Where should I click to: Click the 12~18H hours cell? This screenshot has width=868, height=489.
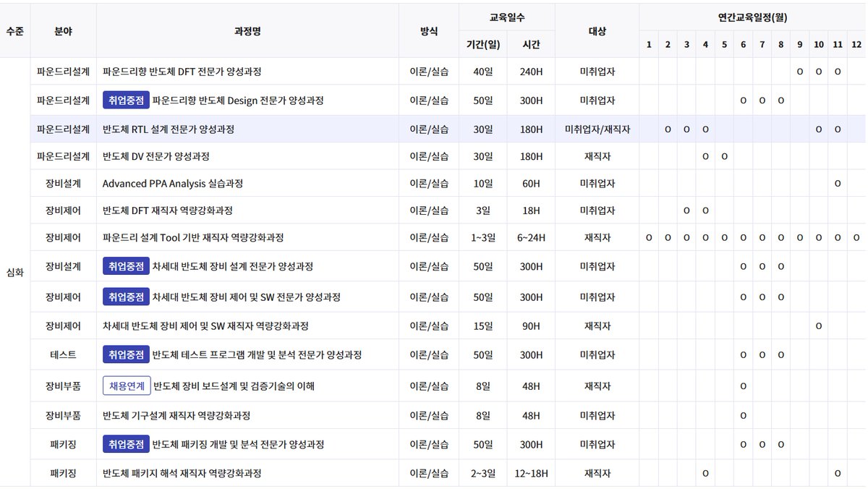531,473
